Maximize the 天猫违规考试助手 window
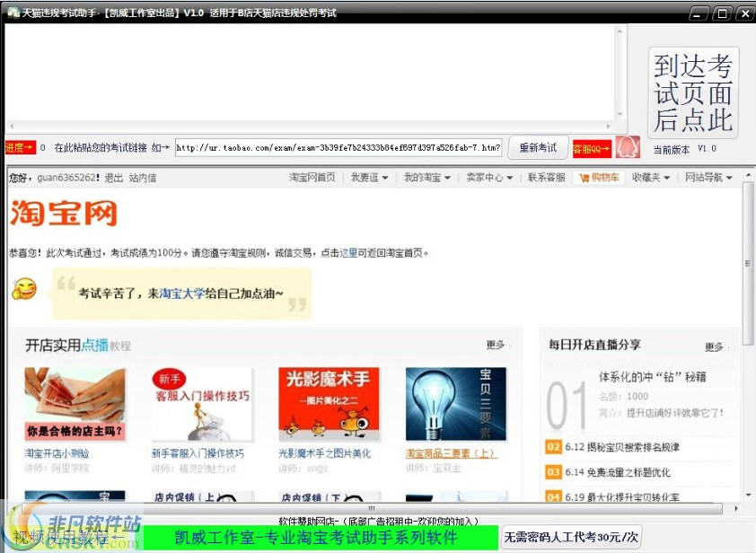The height and width of the screenshot is (553, 756). (722, 13)
